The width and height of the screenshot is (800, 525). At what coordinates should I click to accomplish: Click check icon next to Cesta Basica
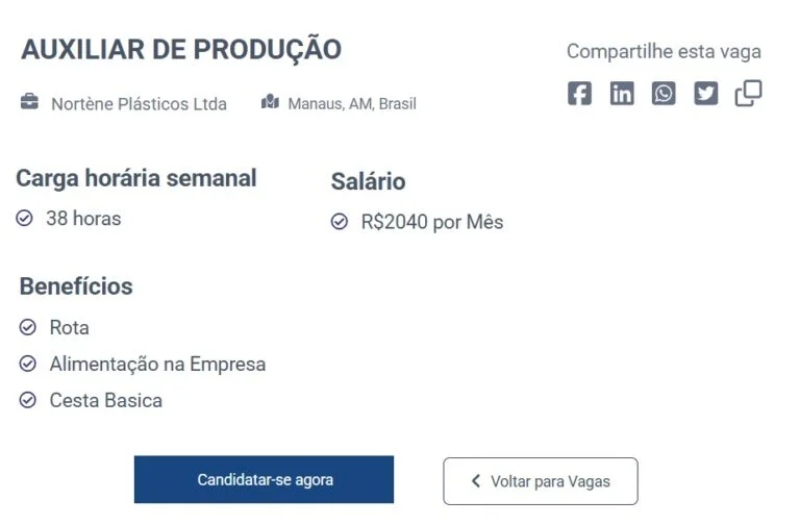[x=28, y=401]
